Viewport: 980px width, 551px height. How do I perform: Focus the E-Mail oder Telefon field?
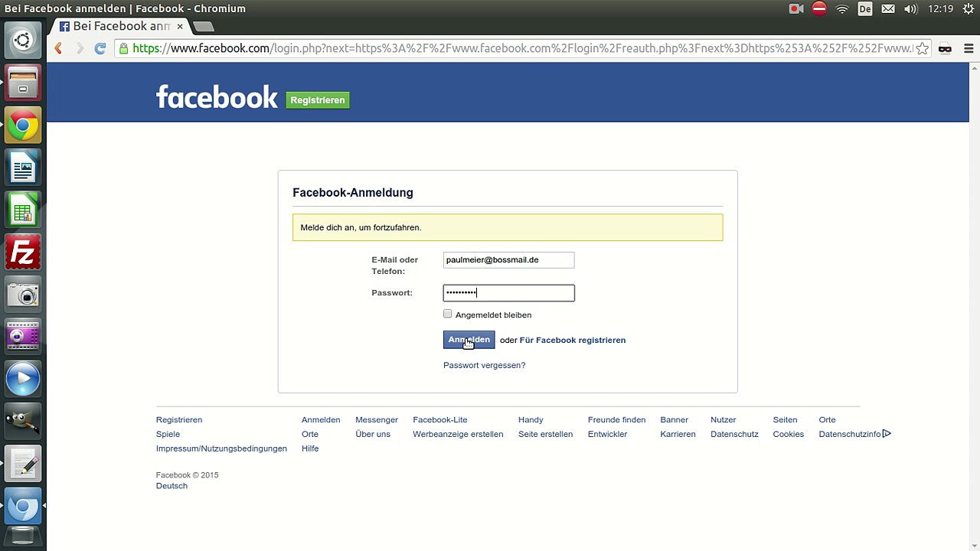[x=508, y=260]
